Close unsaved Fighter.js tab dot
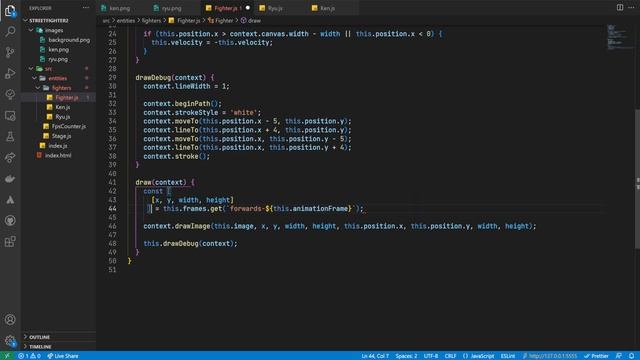640x360 pixels. [248, 8]
